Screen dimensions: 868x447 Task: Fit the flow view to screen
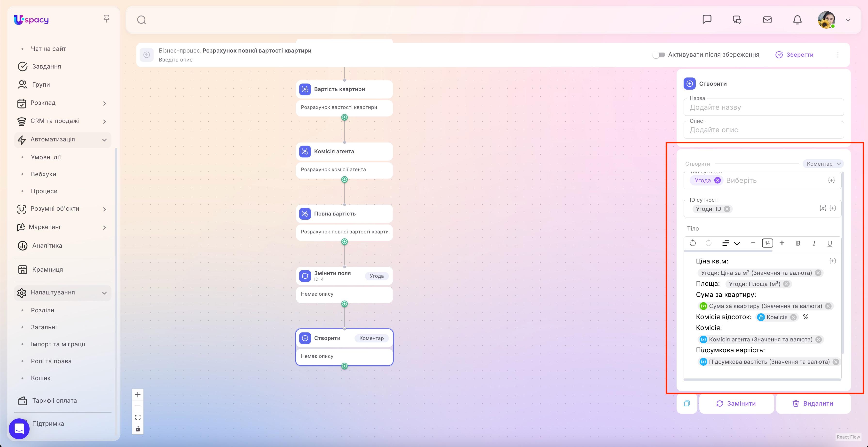(138, 417)
